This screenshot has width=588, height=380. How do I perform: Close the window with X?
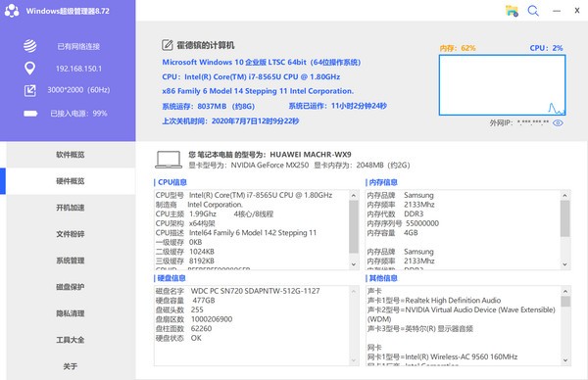(577, 11)
